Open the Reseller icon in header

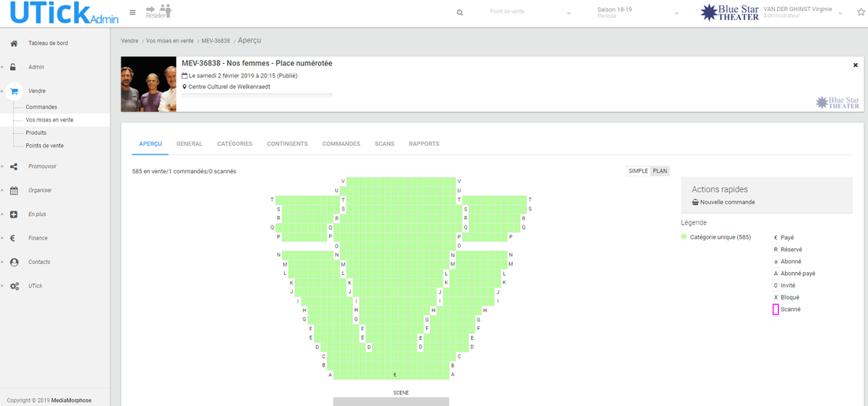coord(159,11)
